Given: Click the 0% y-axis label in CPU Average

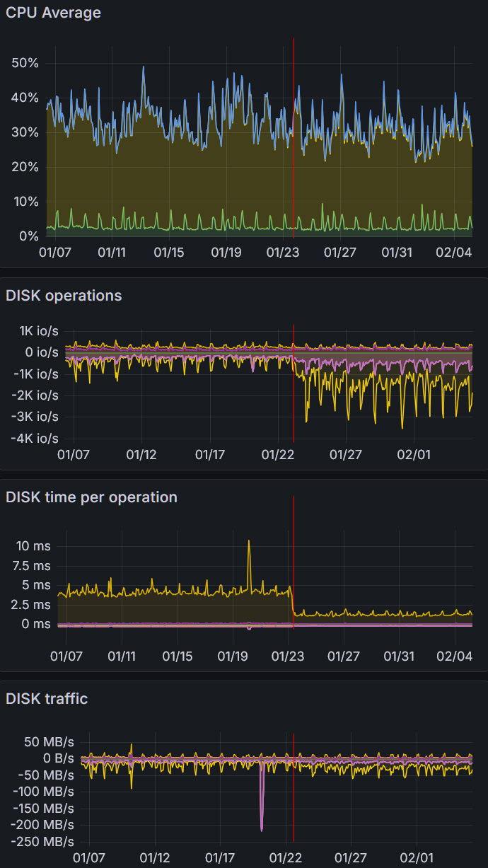Looking at the screenshot, I should click(28, 236).
